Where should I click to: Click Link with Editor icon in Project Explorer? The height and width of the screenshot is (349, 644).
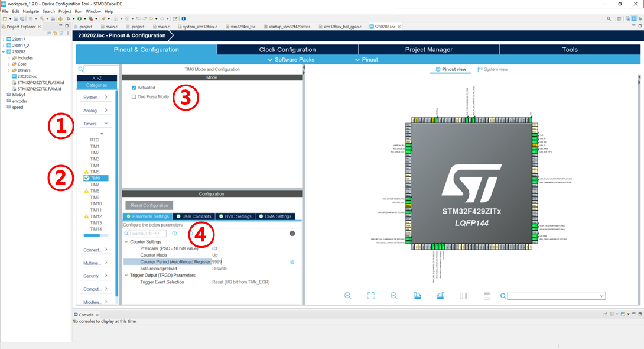[55, 33]
